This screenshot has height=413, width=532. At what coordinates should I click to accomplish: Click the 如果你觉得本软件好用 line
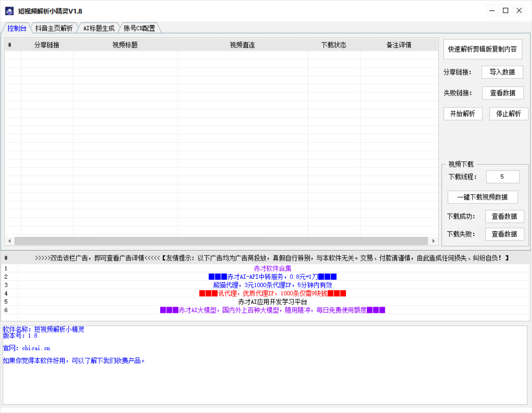(x=74, y=360)
